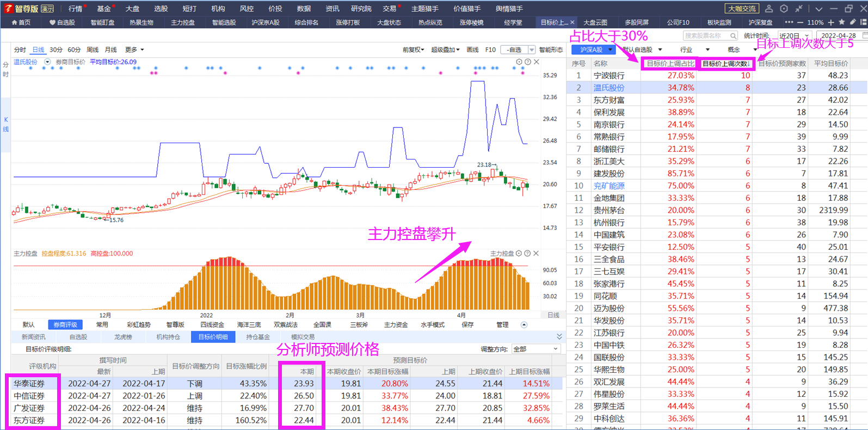The width and height of the screenshot is (868, 430).
Task: Select the 彩虹趋势 template
Action: click(138, 325)
